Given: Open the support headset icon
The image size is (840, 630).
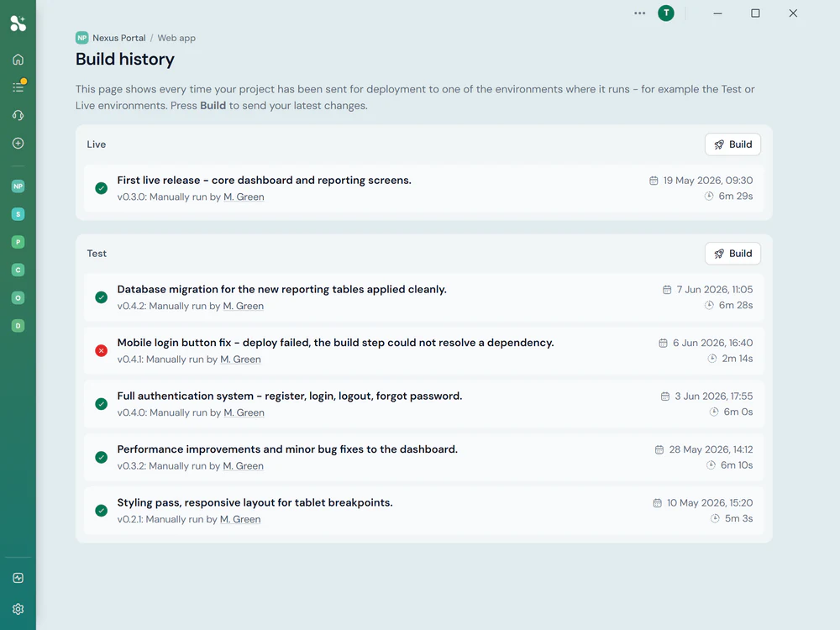Looking at the screenshot, I should tap(18, 115).
